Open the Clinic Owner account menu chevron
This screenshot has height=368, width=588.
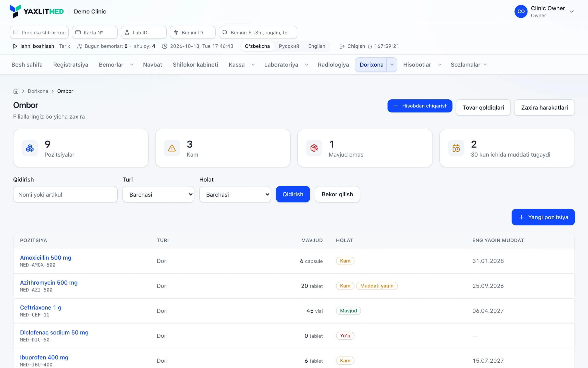(572, 12)
